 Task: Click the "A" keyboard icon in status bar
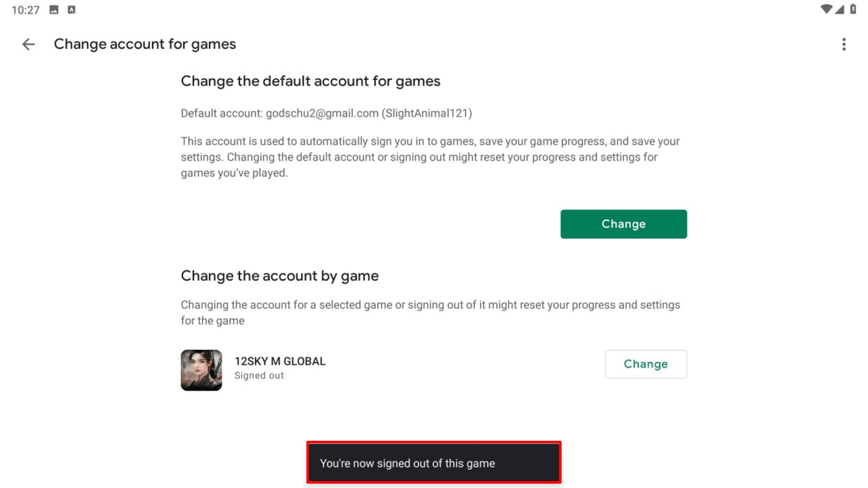coord(72,10)
